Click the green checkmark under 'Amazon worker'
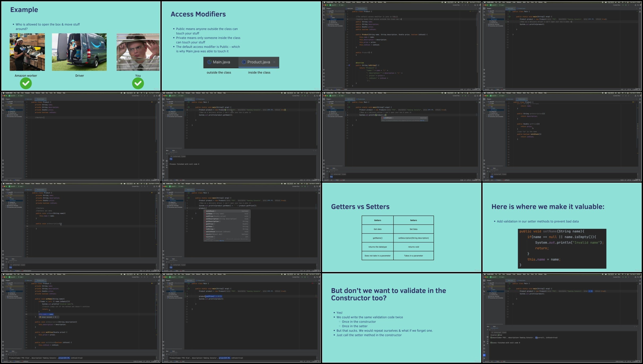 [26, 84]
